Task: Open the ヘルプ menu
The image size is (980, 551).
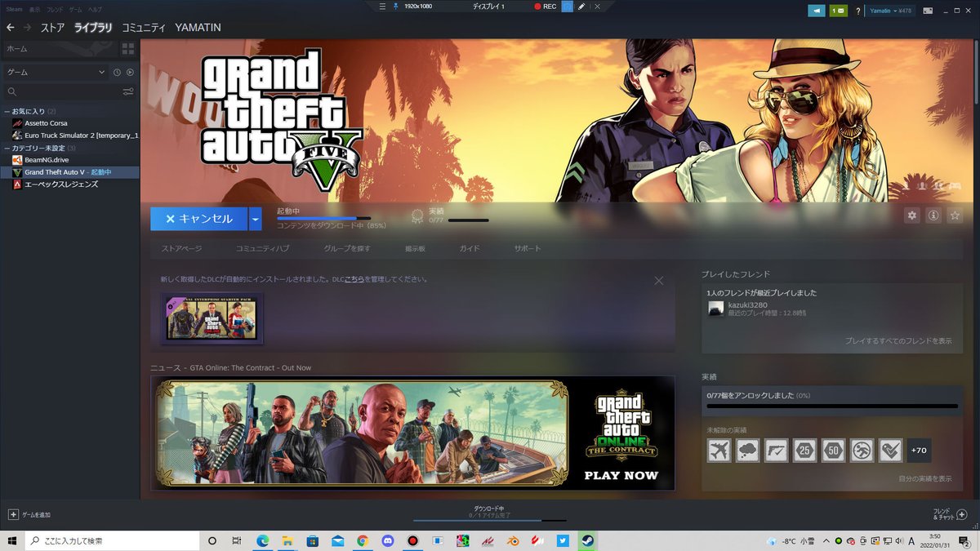Action: (x=96, y=9)
